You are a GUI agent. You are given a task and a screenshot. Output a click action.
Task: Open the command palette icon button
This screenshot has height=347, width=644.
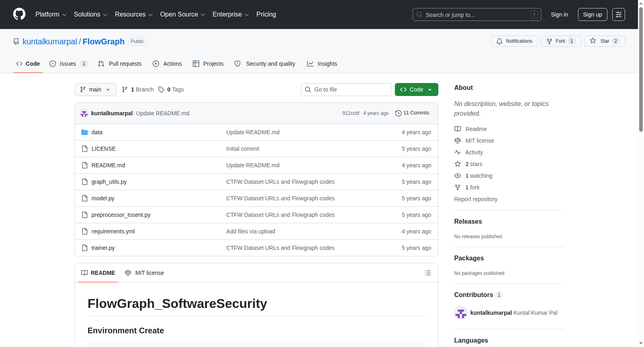click(618, 15)
